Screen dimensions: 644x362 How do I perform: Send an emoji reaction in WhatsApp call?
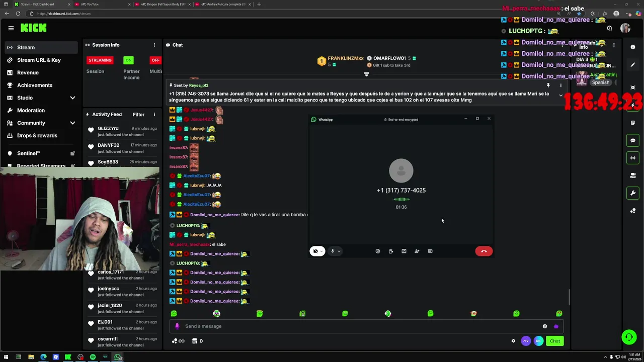coord(378,251)
